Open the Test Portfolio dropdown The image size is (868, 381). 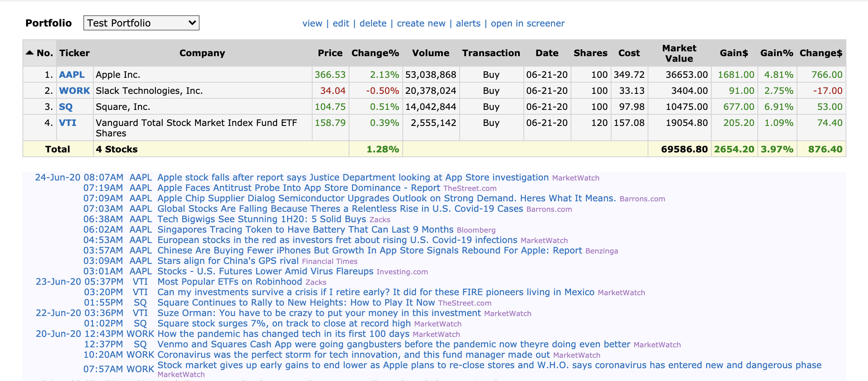coord(141,23)
